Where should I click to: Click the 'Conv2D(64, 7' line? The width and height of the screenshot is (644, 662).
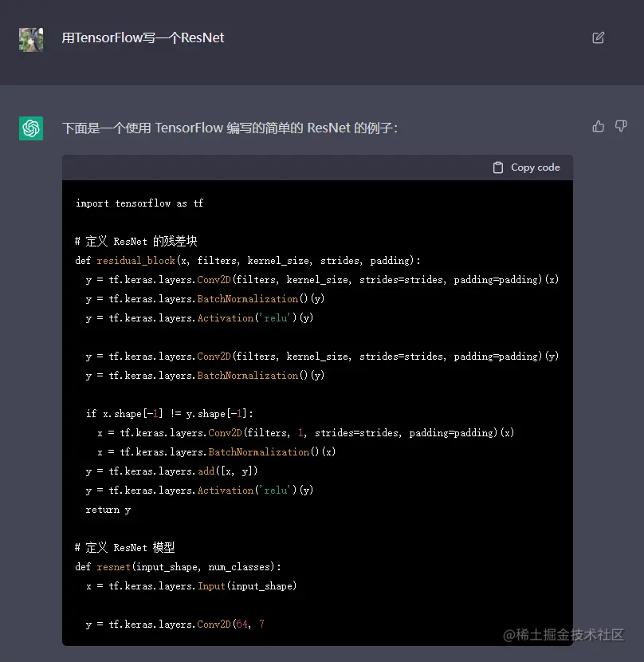[175, 625]
